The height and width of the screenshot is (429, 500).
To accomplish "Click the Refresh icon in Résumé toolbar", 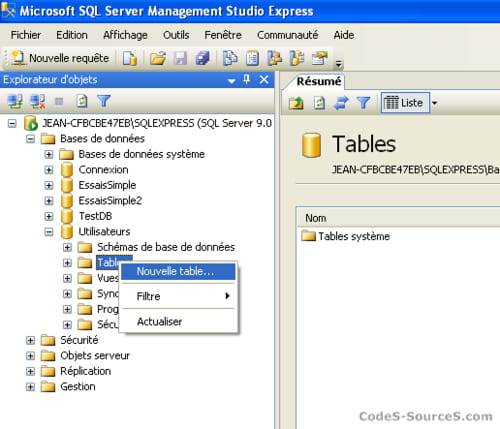I will [x=319, y=103].
